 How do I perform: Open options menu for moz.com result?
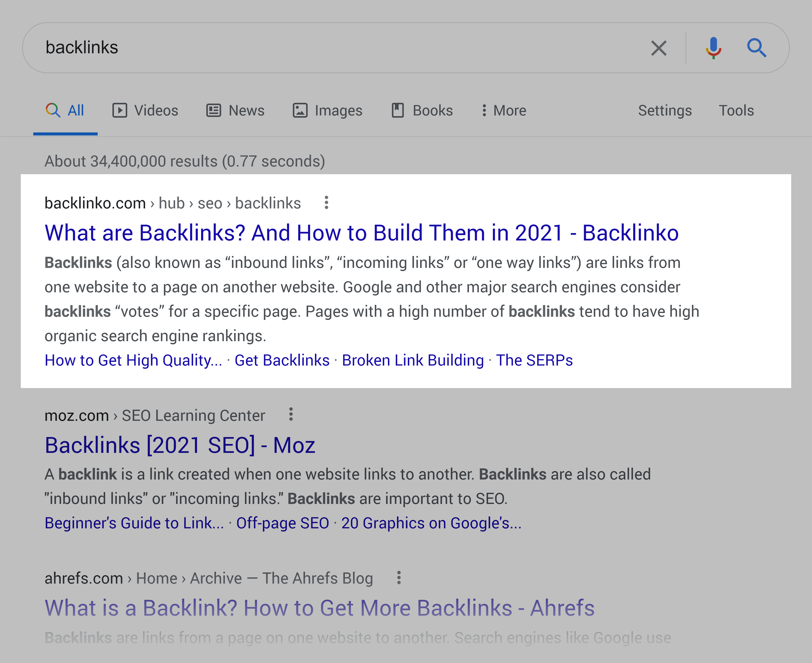click(291, 414)
